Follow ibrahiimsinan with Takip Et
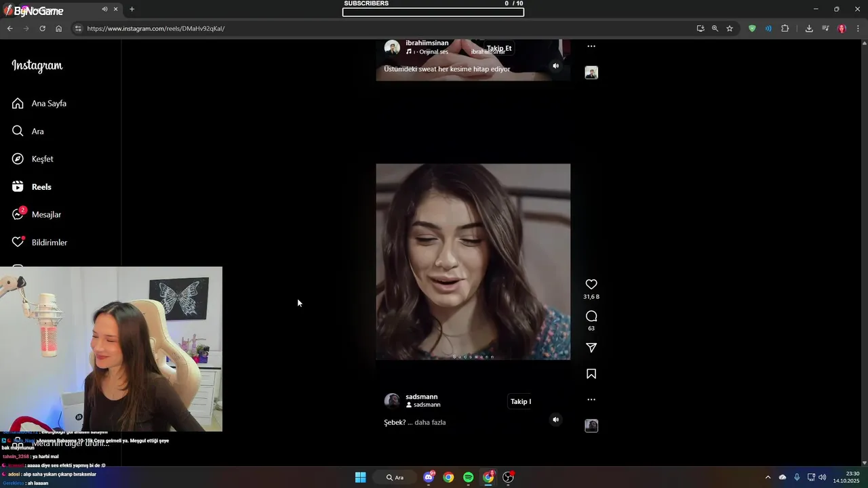The width and height of the screenshot is (868, 488). pyautogui.click(x=499, y=48)
